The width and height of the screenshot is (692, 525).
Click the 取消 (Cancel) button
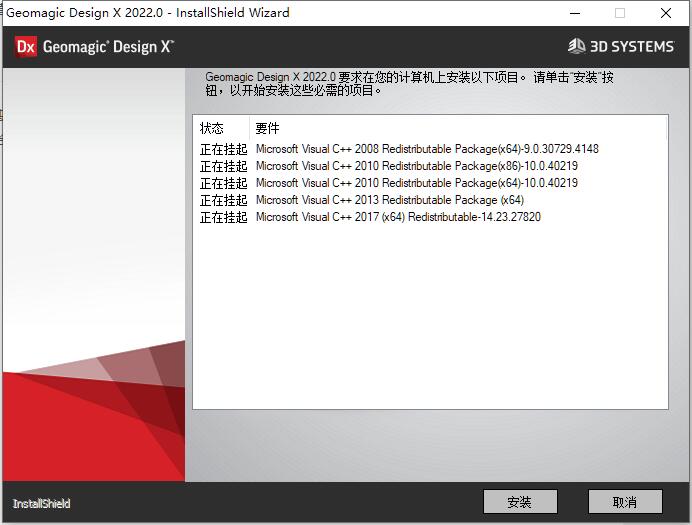click(x=625, y=502)
